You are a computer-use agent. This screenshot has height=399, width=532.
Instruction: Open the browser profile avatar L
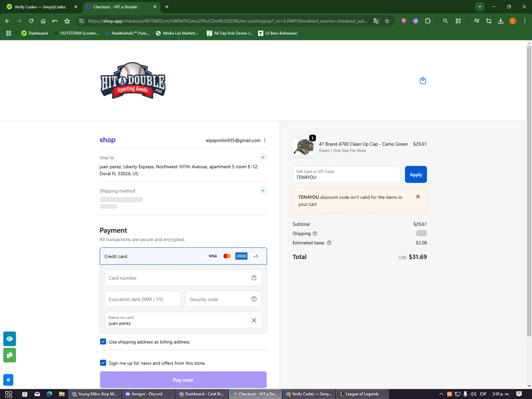coord(512,21)
